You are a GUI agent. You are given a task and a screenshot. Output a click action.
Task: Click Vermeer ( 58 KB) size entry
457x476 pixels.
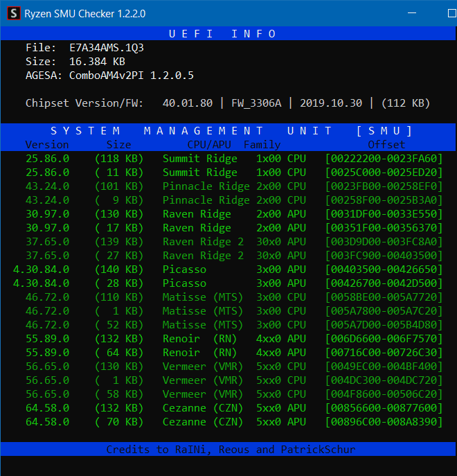[119, 394]
